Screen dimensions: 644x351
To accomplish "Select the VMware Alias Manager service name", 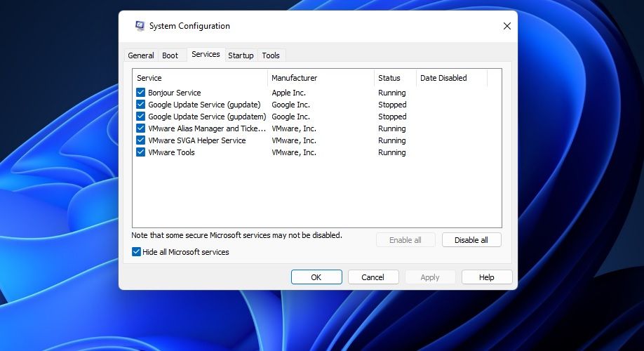I will pyautogui.click(x=207, y=128).
